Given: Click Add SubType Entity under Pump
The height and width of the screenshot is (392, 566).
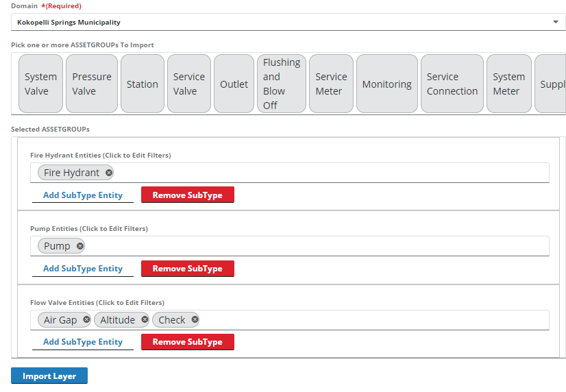Looking at the screenshot, I should 83,269.
